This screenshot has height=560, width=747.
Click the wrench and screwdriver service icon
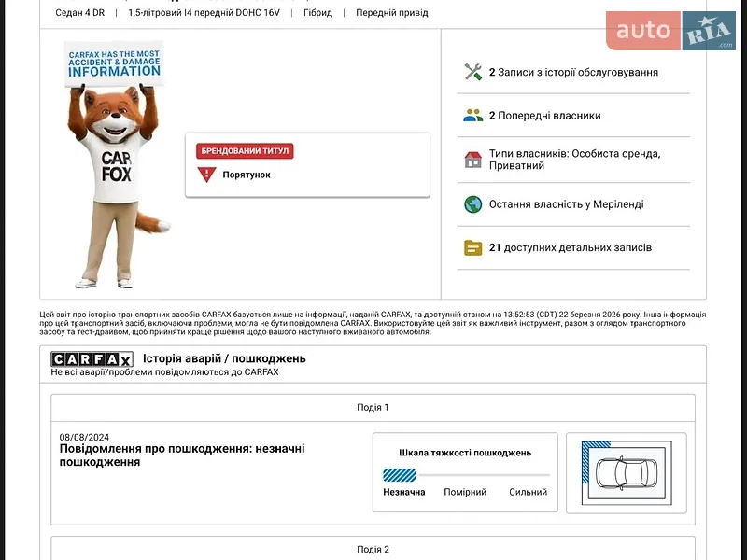(472, 72)
